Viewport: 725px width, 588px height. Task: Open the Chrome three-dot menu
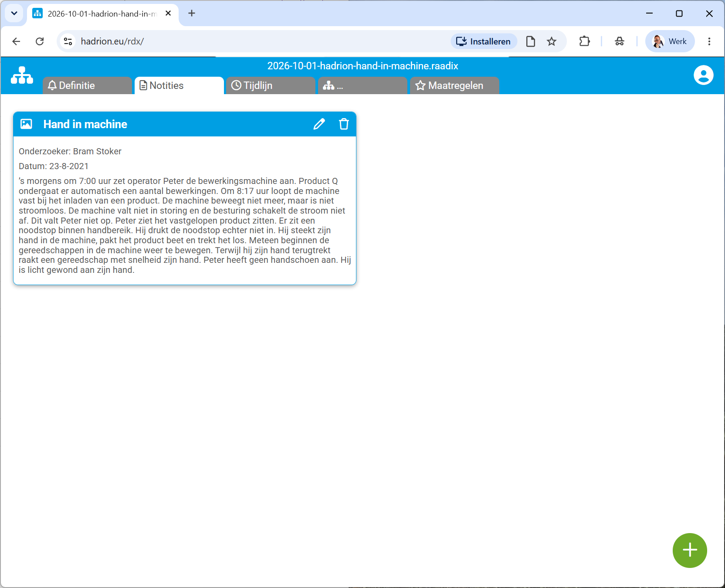coord(709,41)
